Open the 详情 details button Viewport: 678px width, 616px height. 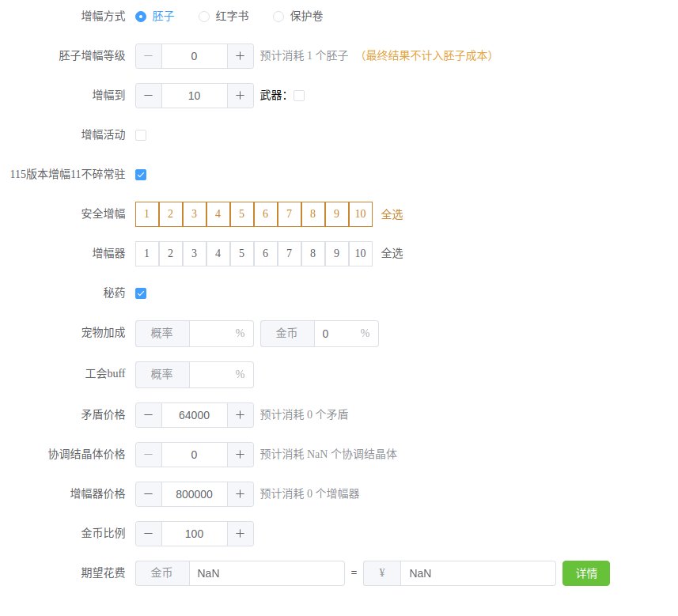pyautogui.click(x=586, y=573)
